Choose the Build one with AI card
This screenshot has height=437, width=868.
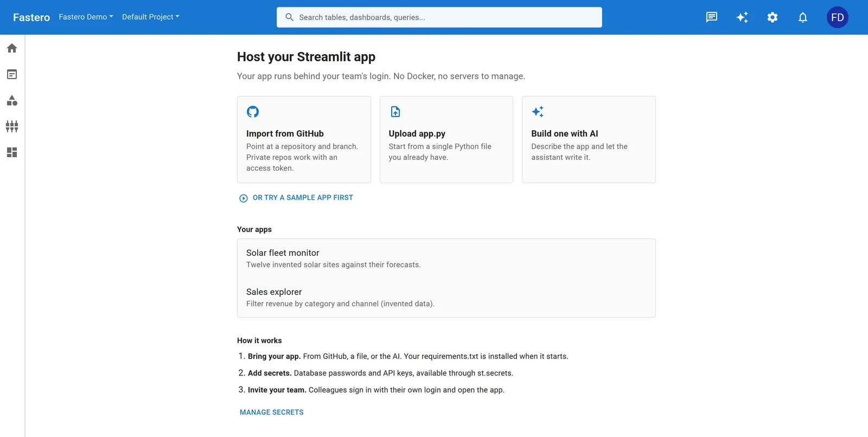(x=589, y=139)
